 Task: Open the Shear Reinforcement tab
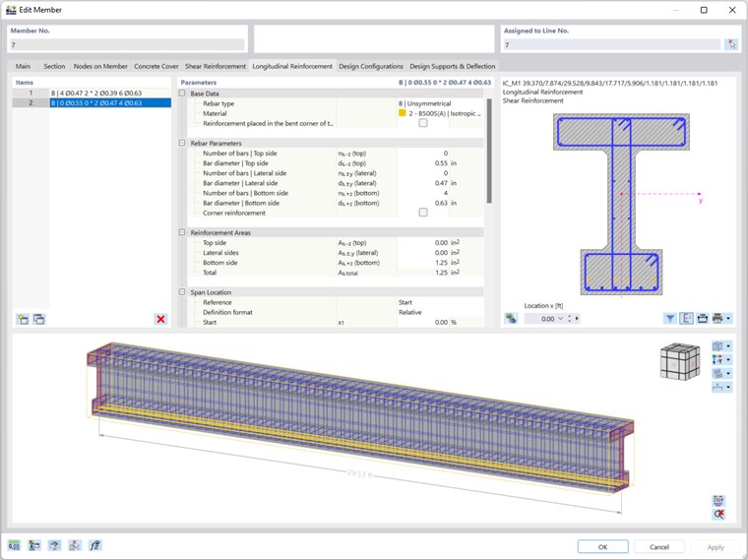coord(216,66)
